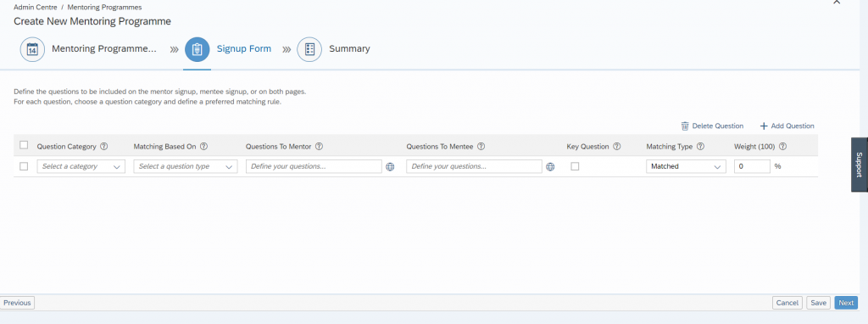Enable the Key Question checkbox
The height and width of the screenshot is (324, 868).
pos(576,166)
